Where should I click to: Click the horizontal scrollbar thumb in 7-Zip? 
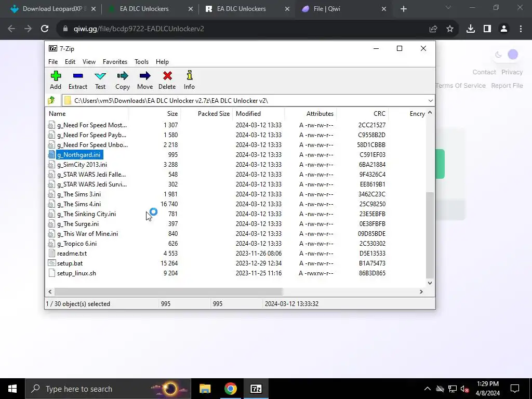point(168,292)
